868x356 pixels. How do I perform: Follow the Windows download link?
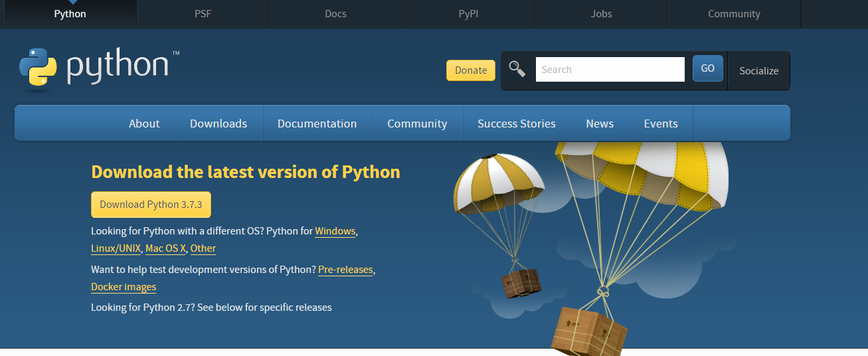(335, 231)
